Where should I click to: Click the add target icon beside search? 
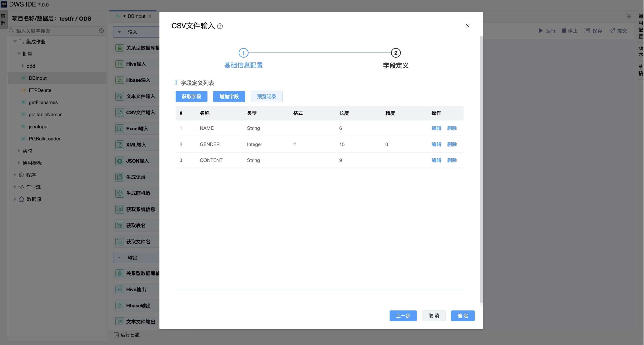[x=101, y=31]
